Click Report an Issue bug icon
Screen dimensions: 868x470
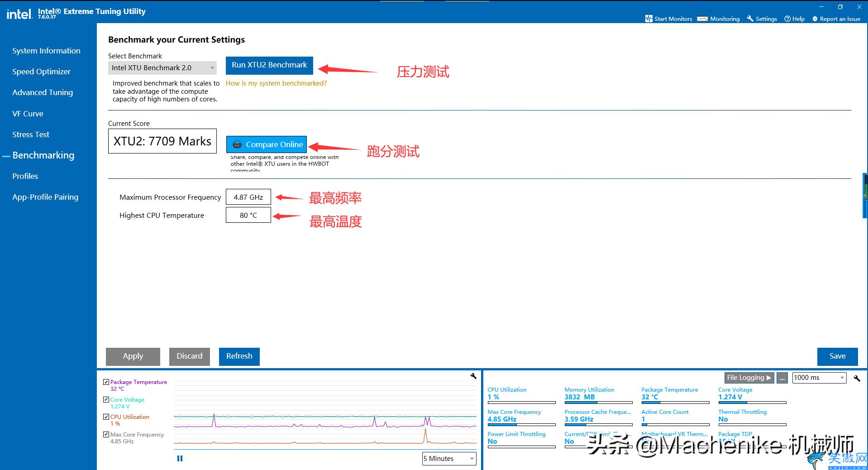815,19
